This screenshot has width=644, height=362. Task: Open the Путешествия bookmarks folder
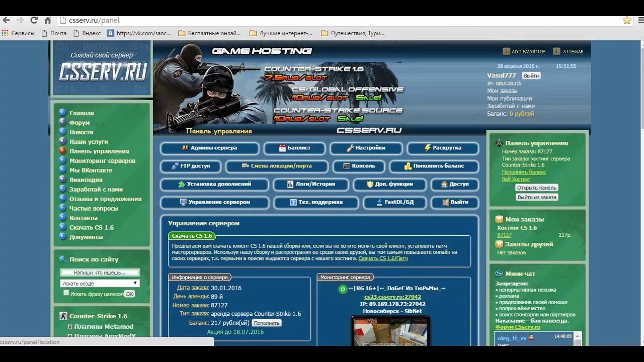[x=353, y=33]
